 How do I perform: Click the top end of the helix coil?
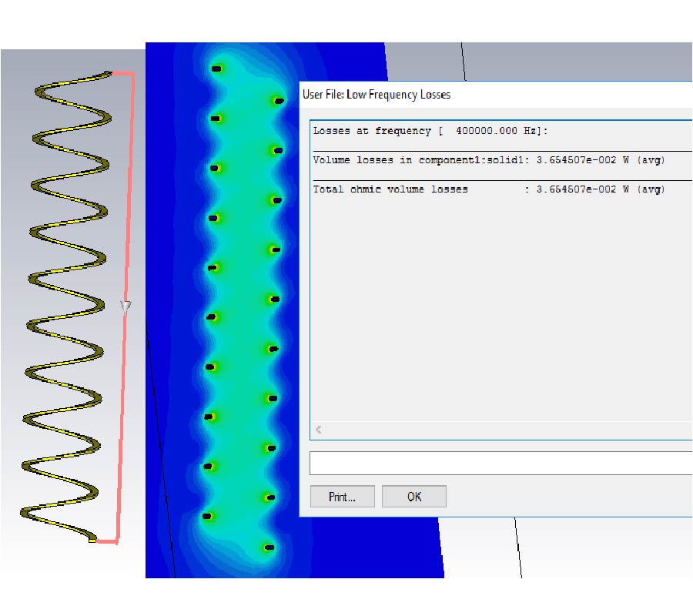[x=108, y=74]
